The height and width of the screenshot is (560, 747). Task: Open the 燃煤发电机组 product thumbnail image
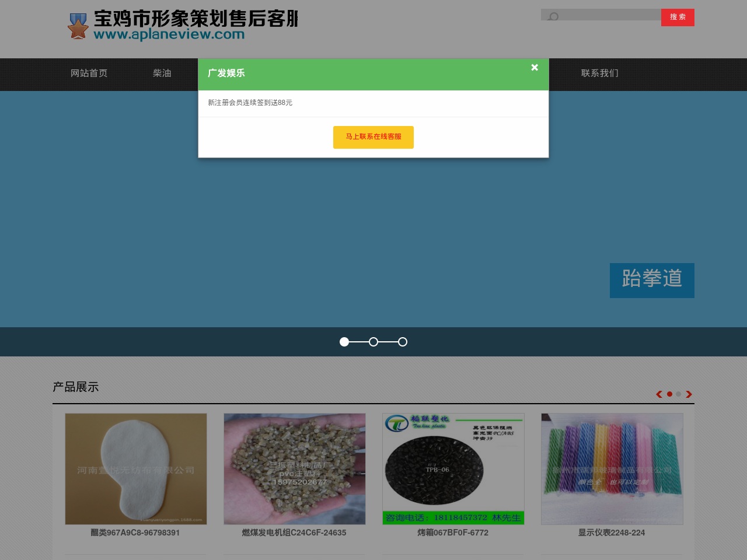point(295,469)
